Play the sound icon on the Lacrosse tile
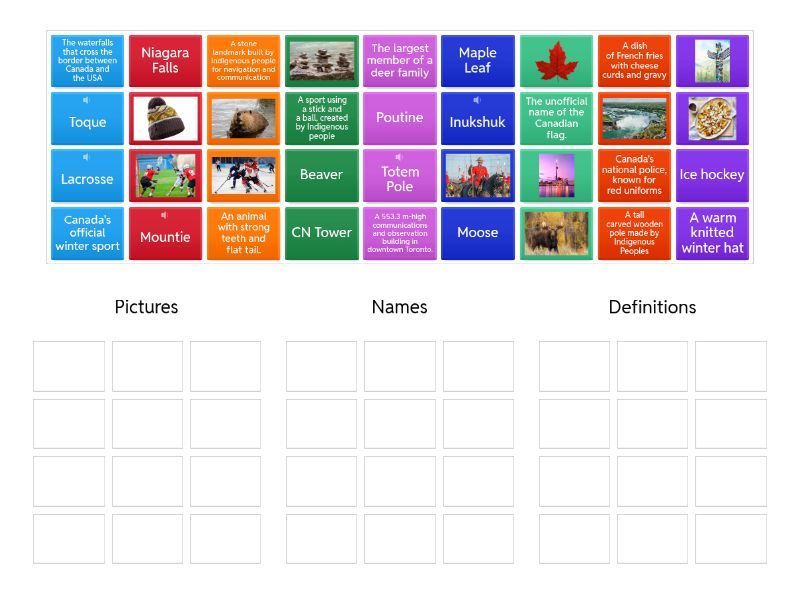Screen dimensions: 800x600 (86, 158)
